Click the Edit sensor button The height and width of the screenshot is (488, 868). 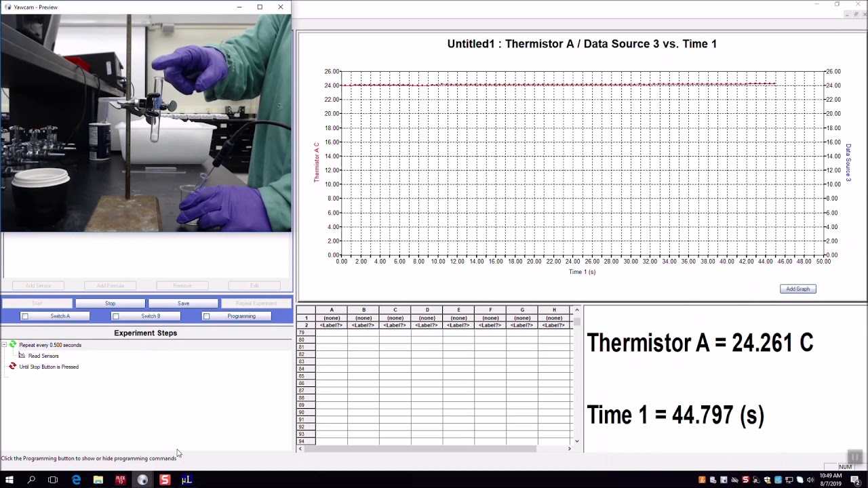point(254,285)
